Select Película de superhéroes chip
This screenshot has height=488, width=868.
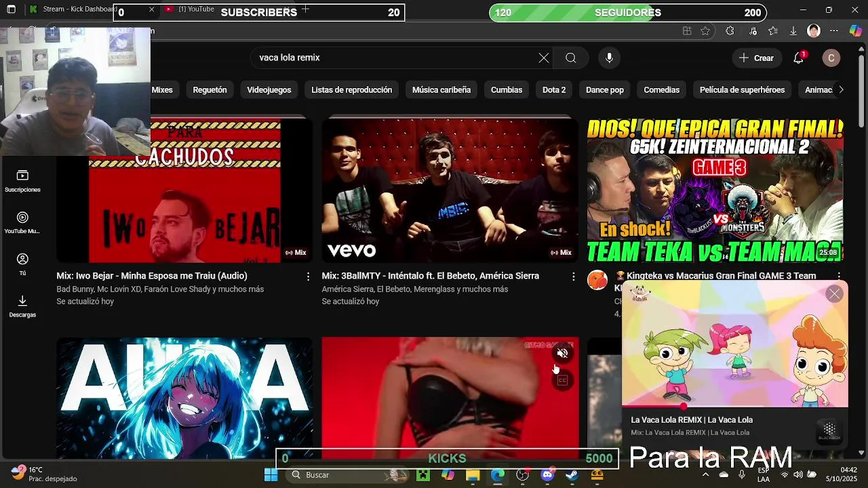click(743, 89)
